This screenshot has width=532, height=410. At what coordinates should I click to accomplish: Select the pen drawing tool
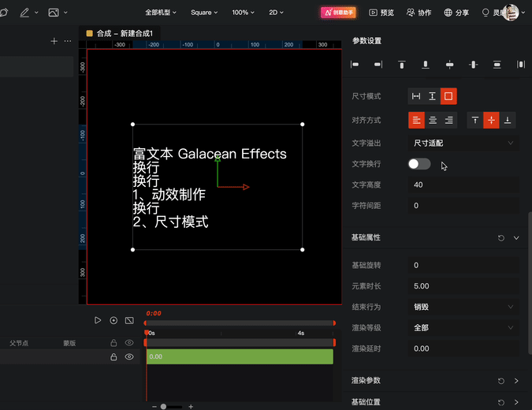pyautogui.click(x=24, y=13)
